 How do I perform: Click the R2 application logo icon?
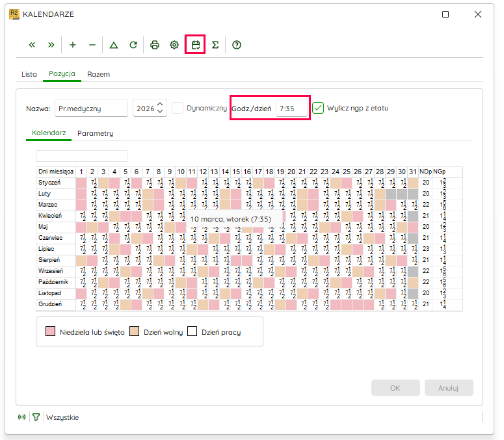click(x=14, y=14)
